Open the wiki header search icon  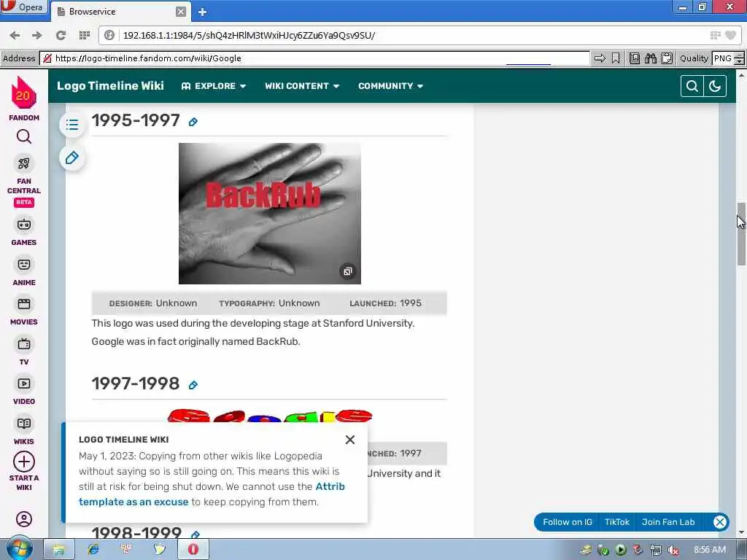692,86
